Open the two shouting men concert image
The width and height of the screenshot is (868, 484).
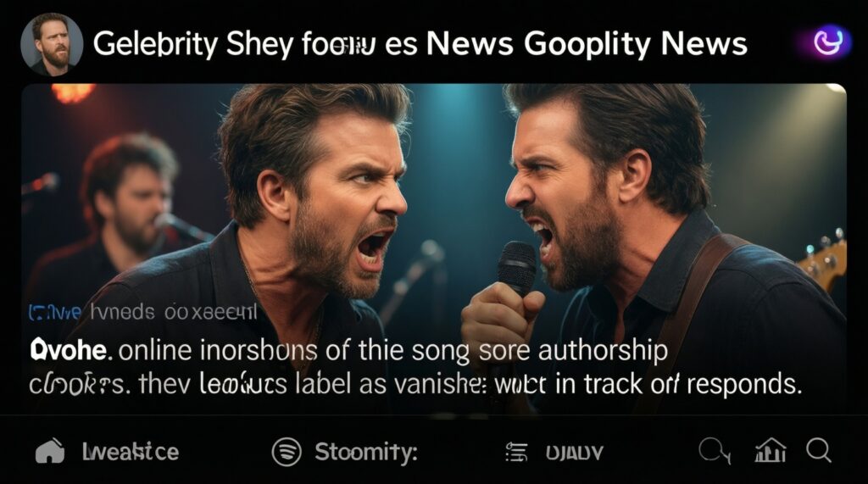click(x=434, y=248)
